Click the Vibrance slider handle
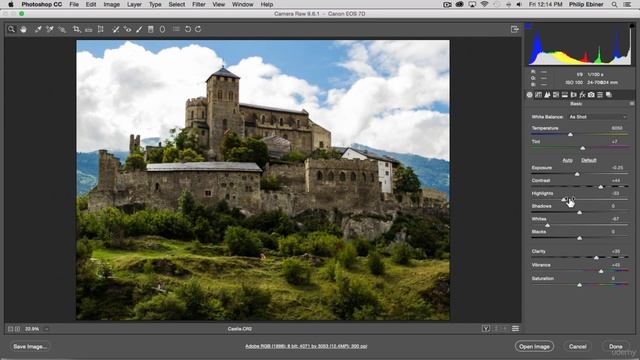The image size is (640, 360). [601, 271]
